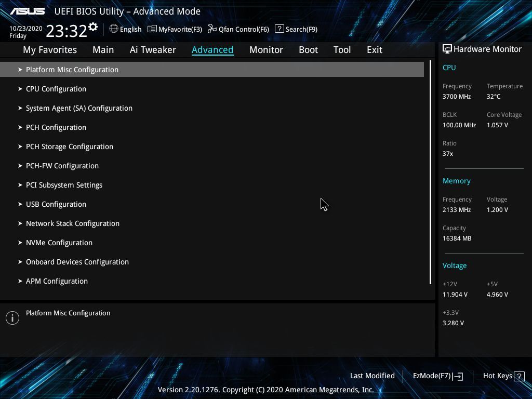The width and height of the screenshot is (532, 399).
Task: Open MyFavorite(F3) label
Action: 180,30
